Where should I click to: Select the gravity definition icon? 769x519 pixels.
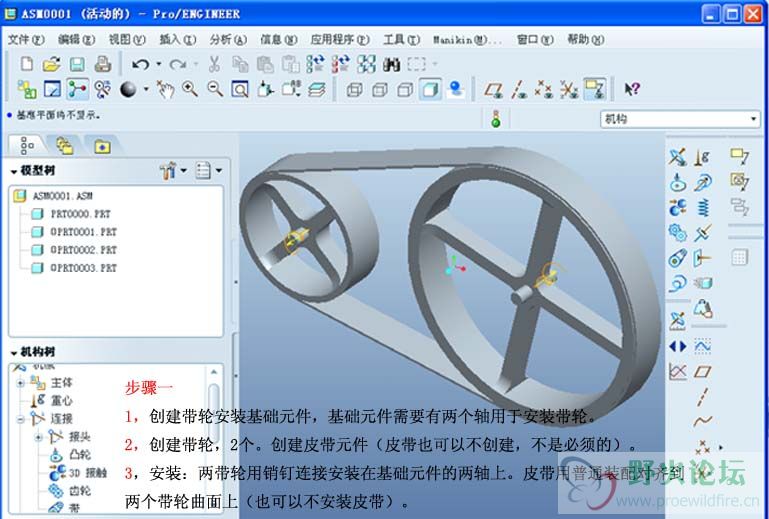tap(702, 157)
